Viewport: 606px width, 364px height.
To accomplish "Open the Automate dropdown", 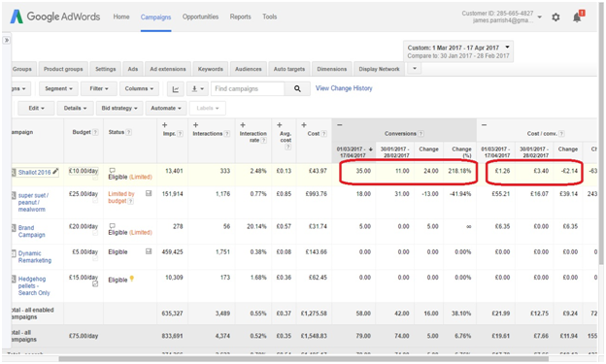I will [166, 108].
